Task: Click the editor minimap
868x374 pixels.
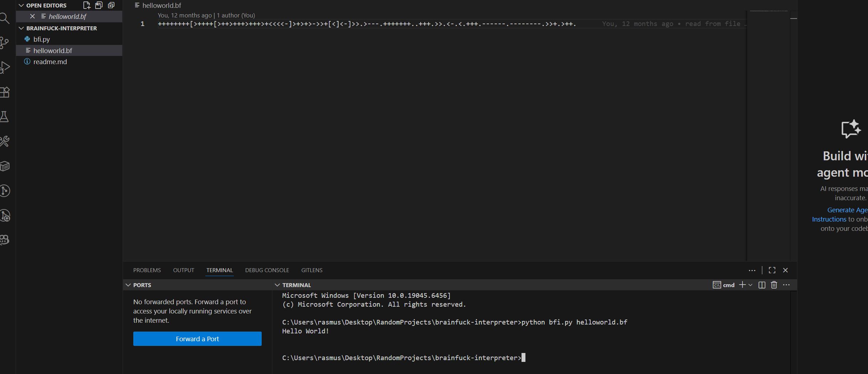Action: point(768,135)
